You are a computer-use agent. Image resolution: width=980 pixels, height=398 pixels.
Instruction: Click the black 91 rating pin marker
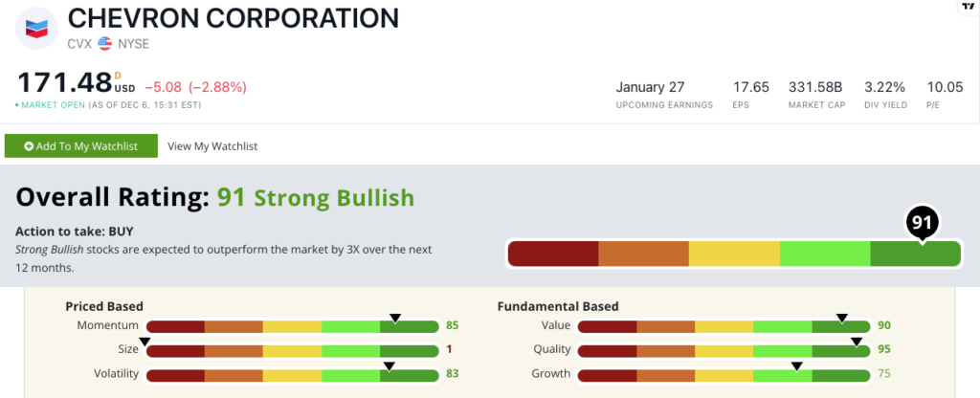[922, 225]
